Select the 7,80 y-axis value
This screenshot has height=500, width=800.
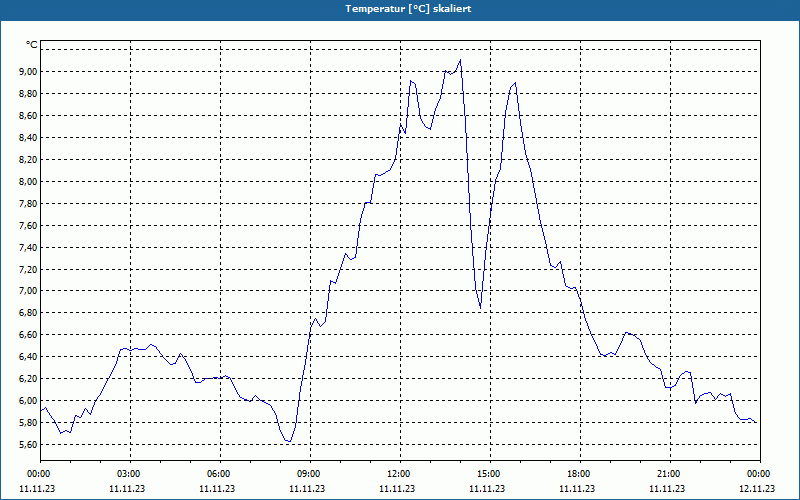[x=28, y=204]
